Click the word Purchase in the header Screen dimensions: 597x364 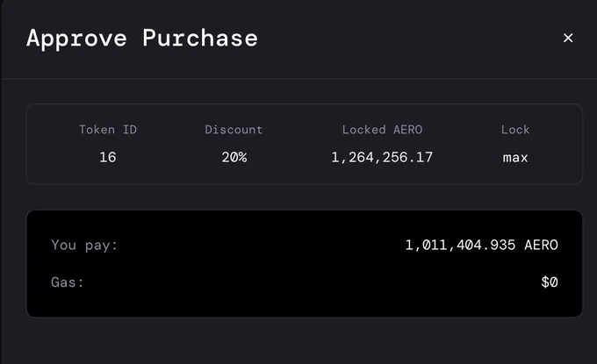click(x=200, y=39)
